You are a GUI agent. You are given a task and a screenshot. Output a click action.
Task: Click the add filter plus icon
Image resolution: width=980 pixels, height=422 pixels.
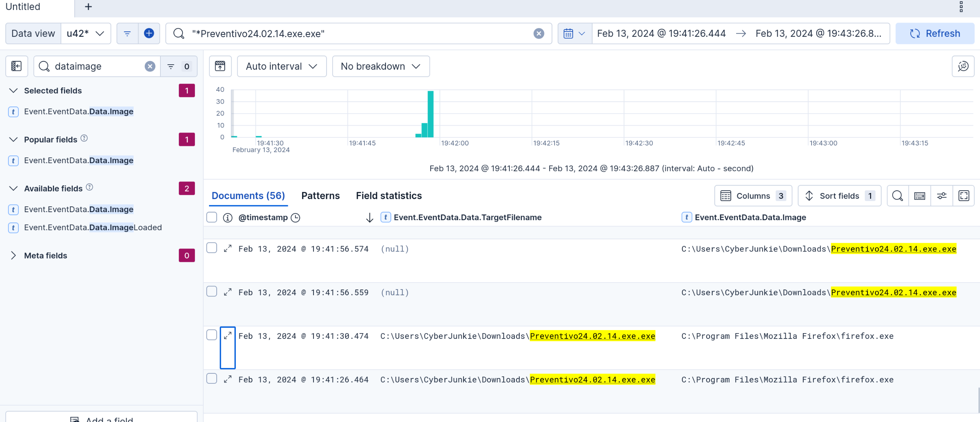coord(149,33)
